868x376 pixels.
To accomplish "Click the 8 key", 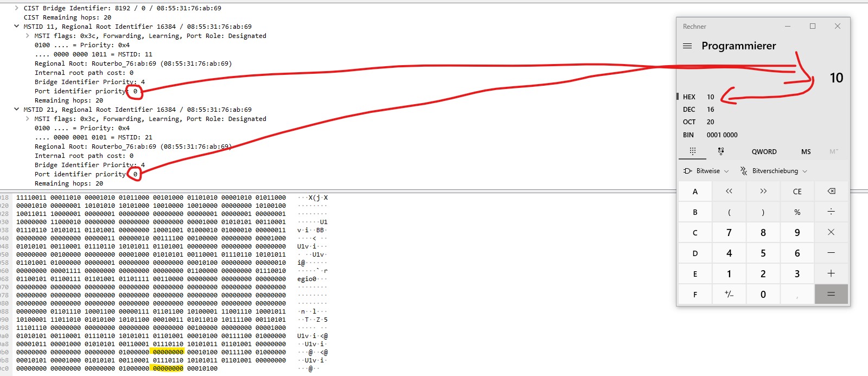I will point(763,232).
